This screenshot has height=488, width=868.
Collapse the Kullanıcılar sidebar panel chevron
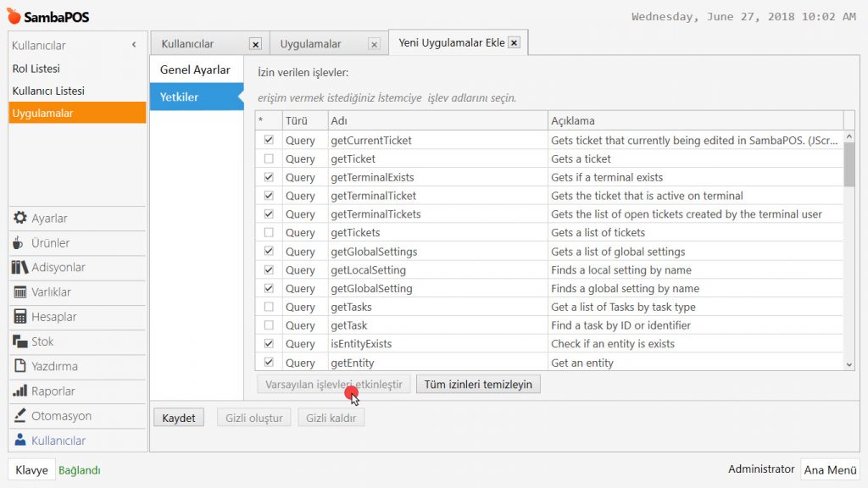click(134, 45)
